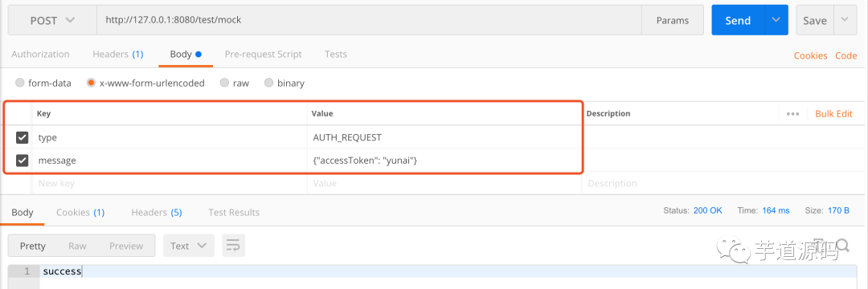This screenshot has height=289, width=868.
Task: Toggle the word wrap icon in response toolbar
Action: [234, 246]
